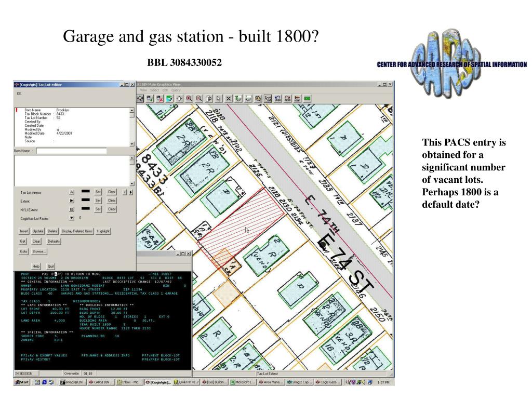Image resolution: width=532 pixels, height=399 pixels.
Task: Open the Windows Start button
Action: pos(22,382)
